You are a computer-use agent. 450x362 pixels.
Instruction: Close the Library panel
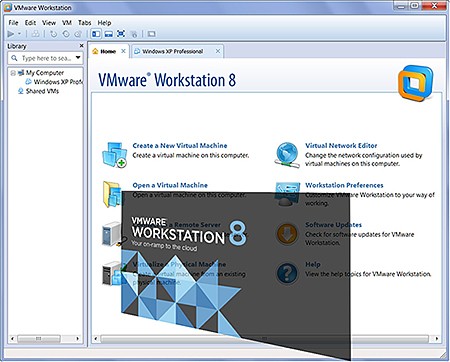pos(81,45)
